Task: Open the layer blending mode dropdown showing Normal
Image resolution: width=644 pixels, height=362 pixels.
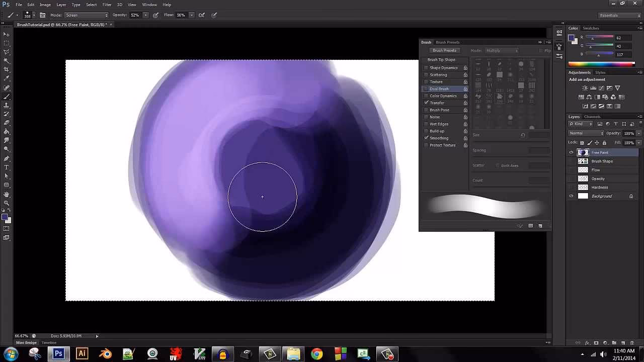Action: (585, 133)
